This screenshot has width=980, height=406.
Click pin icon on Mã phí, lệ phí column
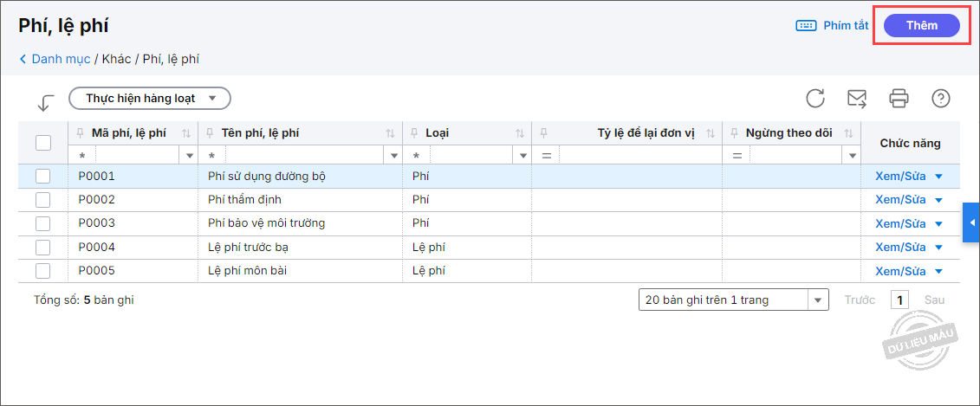pyautogui.click(x=81, y=133)
